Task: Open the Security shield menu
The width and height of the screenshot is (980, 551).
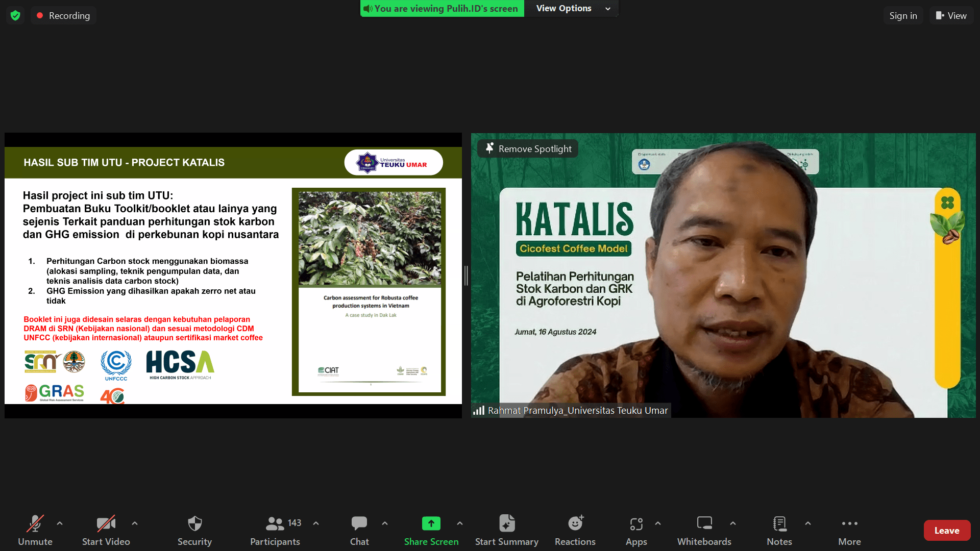Action: [x=194, y=531]
